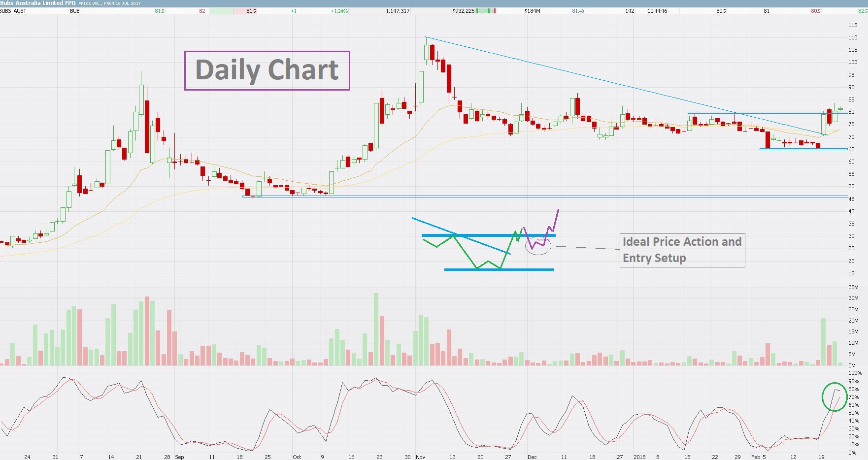Click the November price peak candle near 110
Screen dimensions: 868x460
[426, 51]
